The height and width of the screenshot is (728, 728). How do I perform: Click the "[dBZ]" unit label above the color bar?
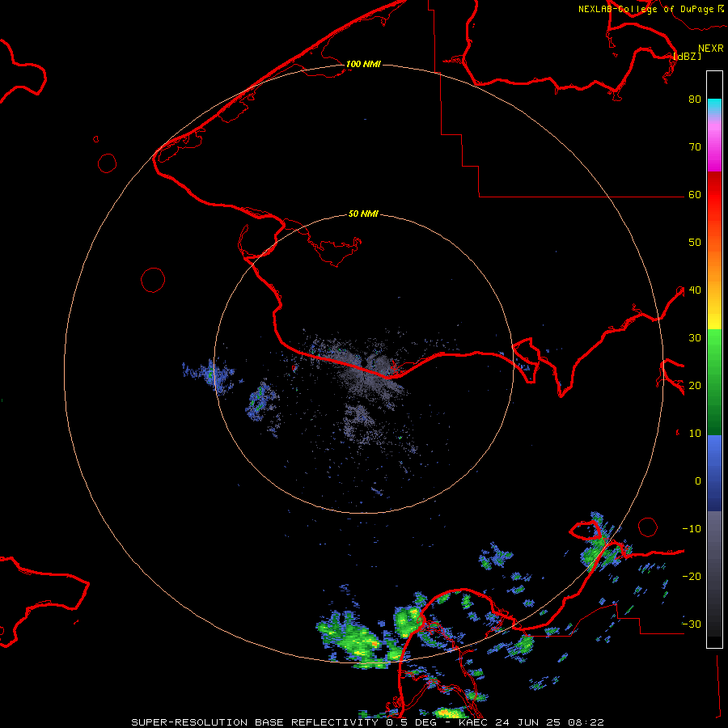coord(688,56)
